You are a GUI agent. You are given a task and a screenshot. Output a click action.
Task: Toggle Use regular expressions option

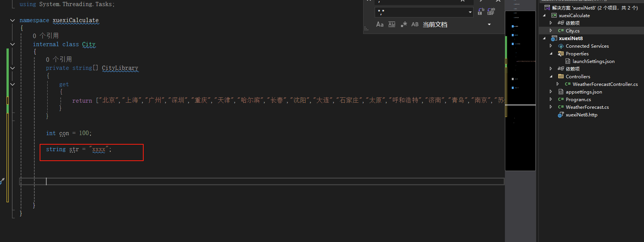(404, 24)
